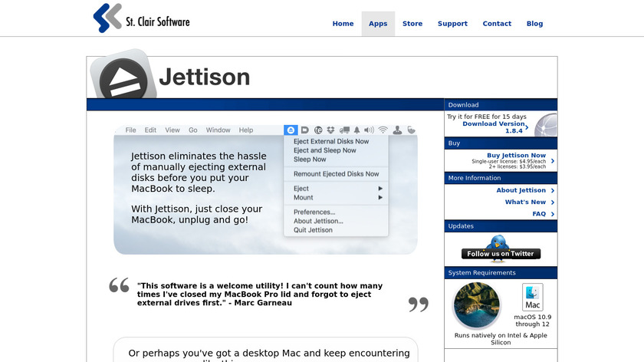
Task: Click the D-shaped icon in the promo menu bar
Action: click(x=305, y=130)
